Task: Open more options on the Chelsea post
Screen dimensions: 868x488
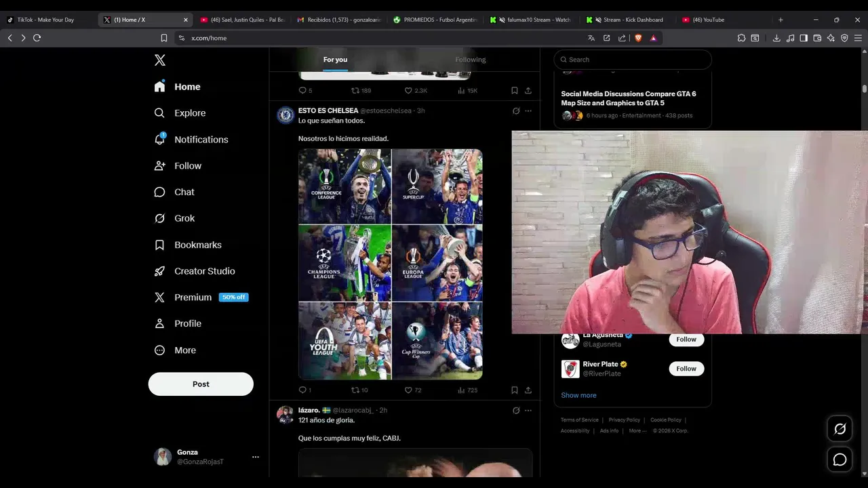Action: click(x=528, y=110)
